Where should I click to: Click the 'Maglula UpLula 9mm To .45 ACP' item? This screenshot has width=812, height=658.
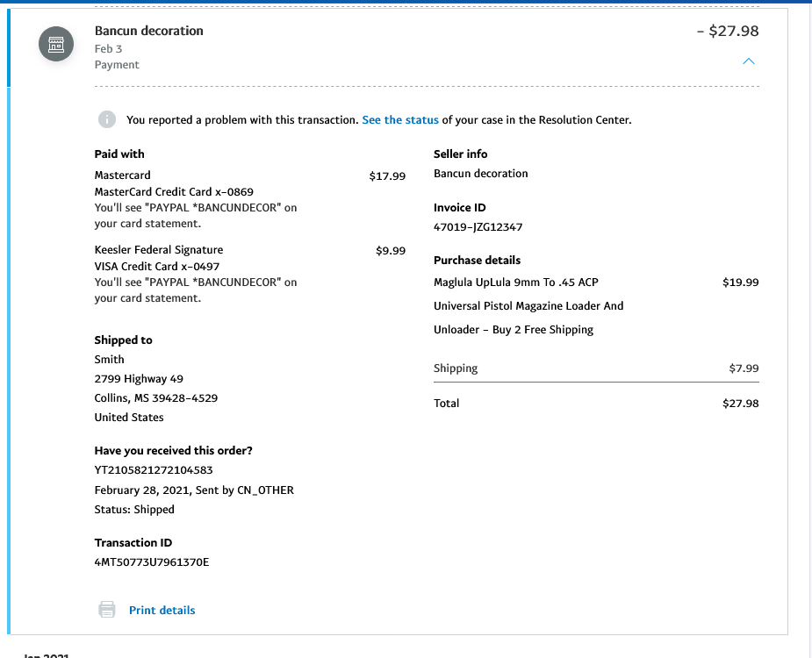point(515,283)
